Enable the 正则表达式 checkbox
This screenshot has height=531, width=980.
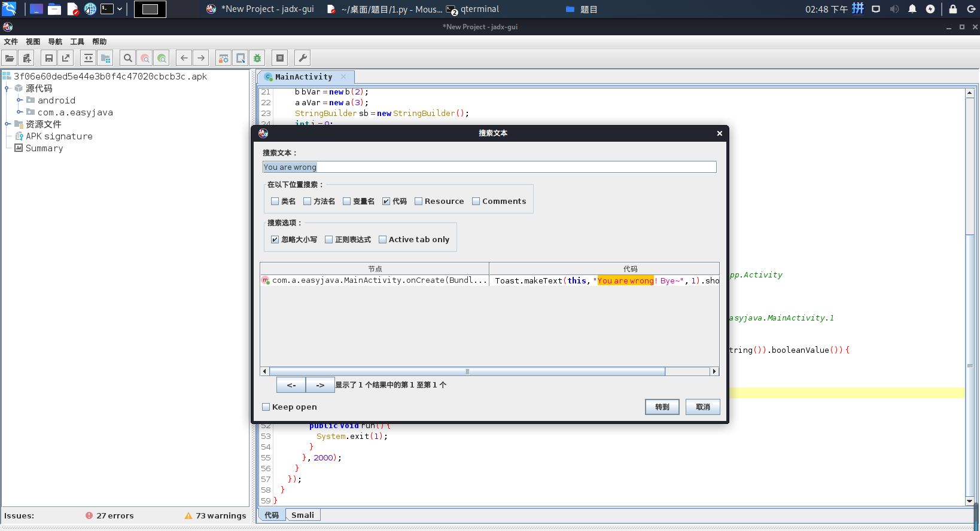click(x=329, y=240)
